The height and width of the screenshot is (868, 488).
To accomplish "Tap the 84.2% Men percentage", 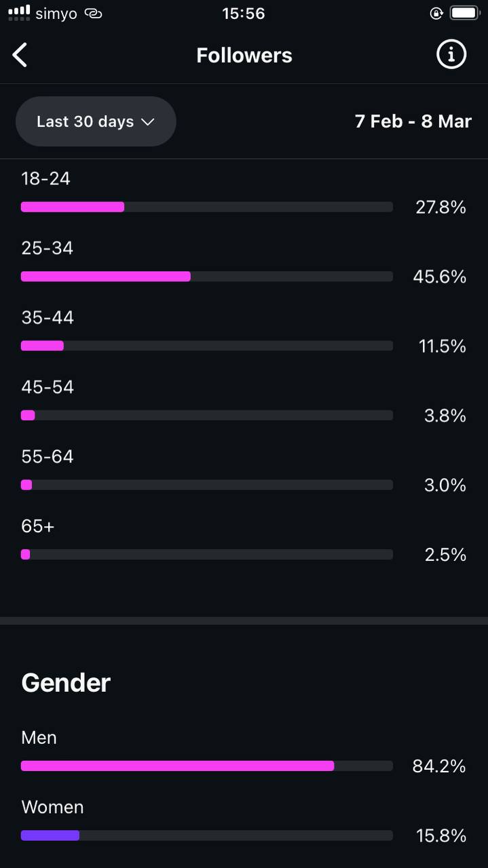I will point(438,766).
